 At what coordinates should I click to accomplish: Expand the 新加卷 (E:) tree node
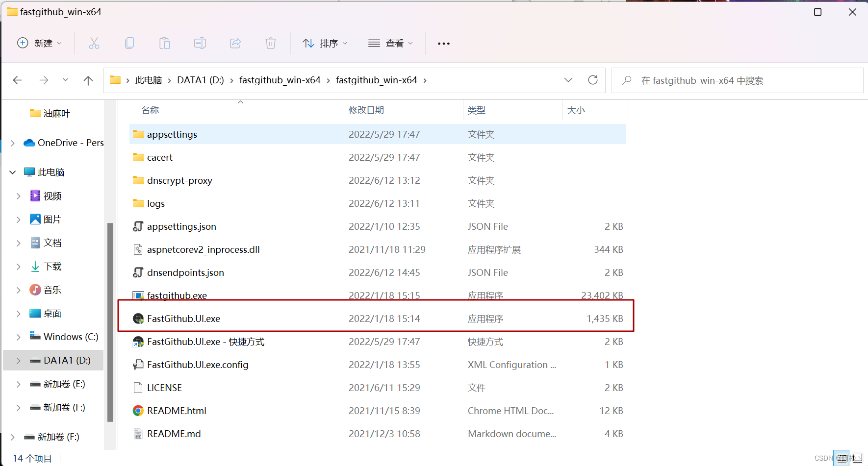coord(19,384)
